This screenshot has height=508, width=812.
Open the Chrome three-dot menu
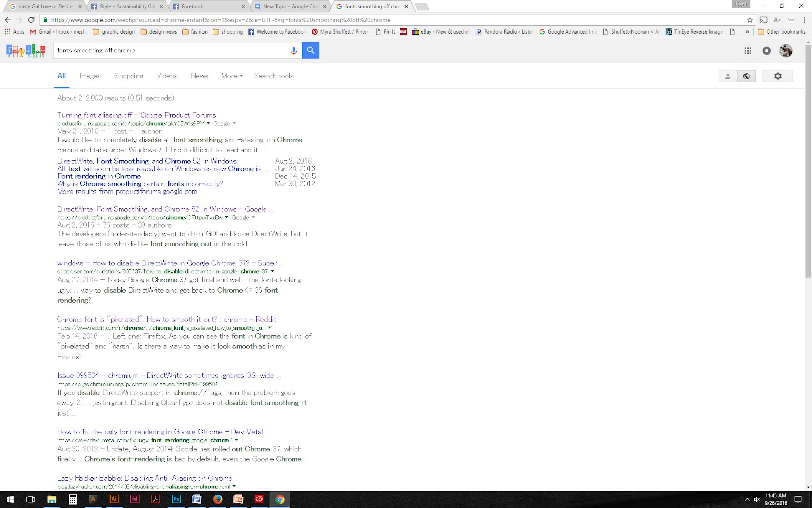804,20
